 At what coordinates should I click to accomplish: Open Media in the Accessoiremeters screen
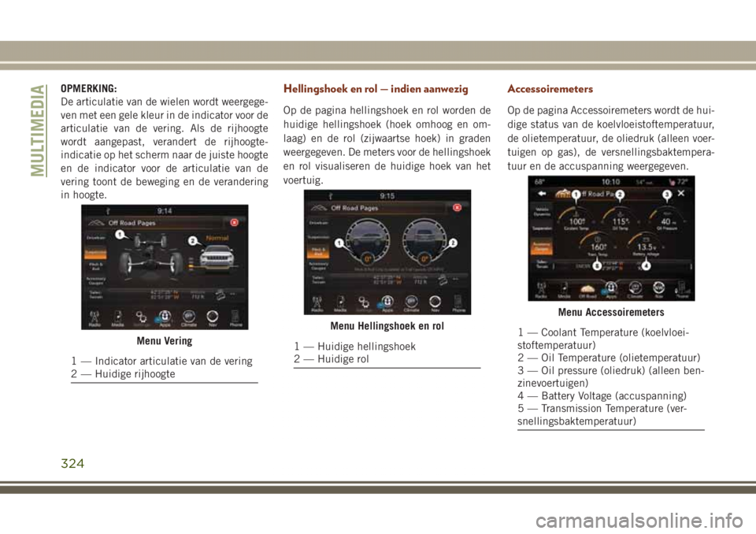[x=564, y=290]
